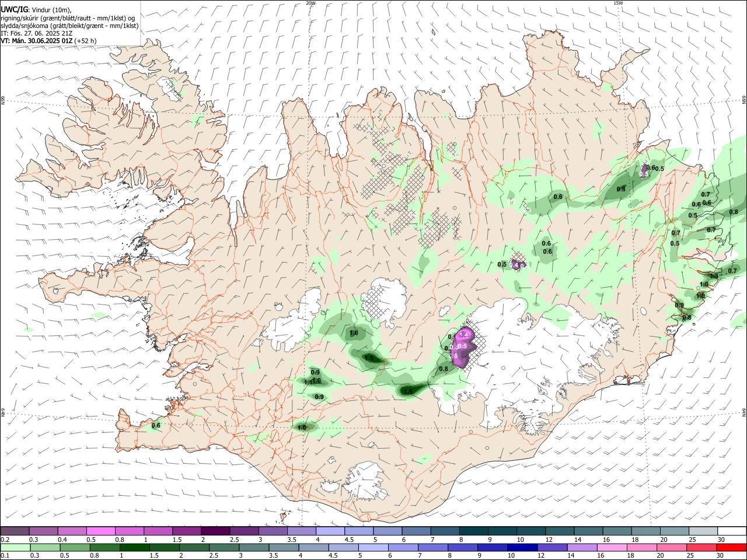This screenshot has height=560, width=747.
Task: Select the lower legend swatch between 3.5 and 4
Action: coord(284,547)
